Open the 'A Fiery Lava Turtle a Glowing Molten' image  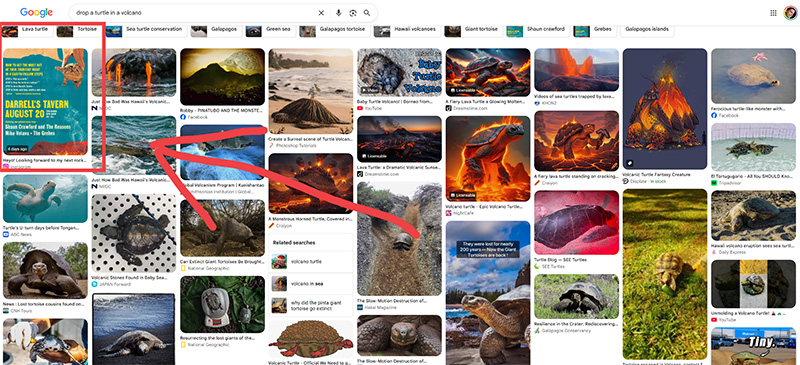pos(488,72)
